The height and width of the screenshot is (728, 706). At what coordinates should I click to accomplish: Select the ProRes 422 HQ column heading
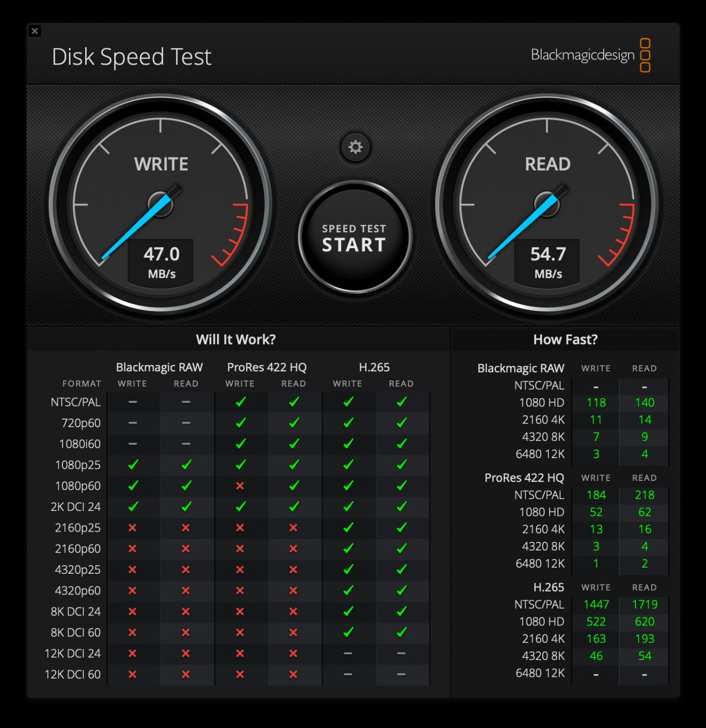[x=267, y=367]
